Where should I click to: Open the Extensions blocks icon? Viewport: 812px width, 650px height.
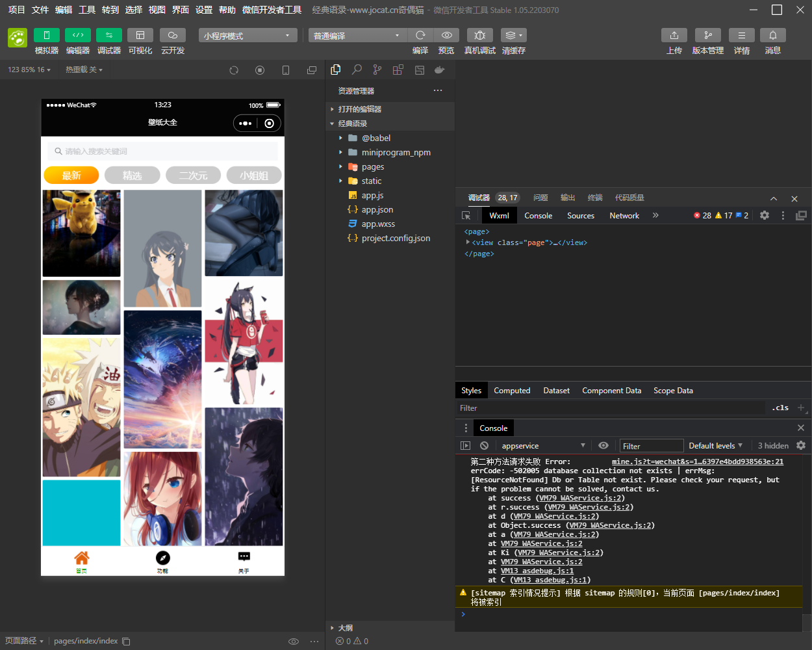(x=398, y=70)
